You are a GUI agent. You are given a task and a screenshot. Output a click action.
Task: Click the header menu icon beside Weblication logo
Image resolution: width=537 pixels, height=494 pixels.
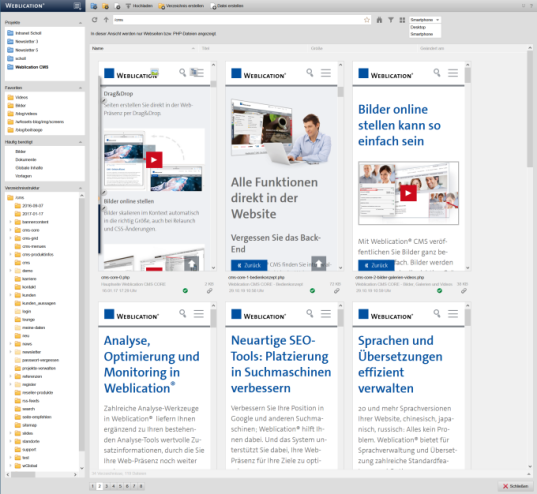[x=77, y=6]
